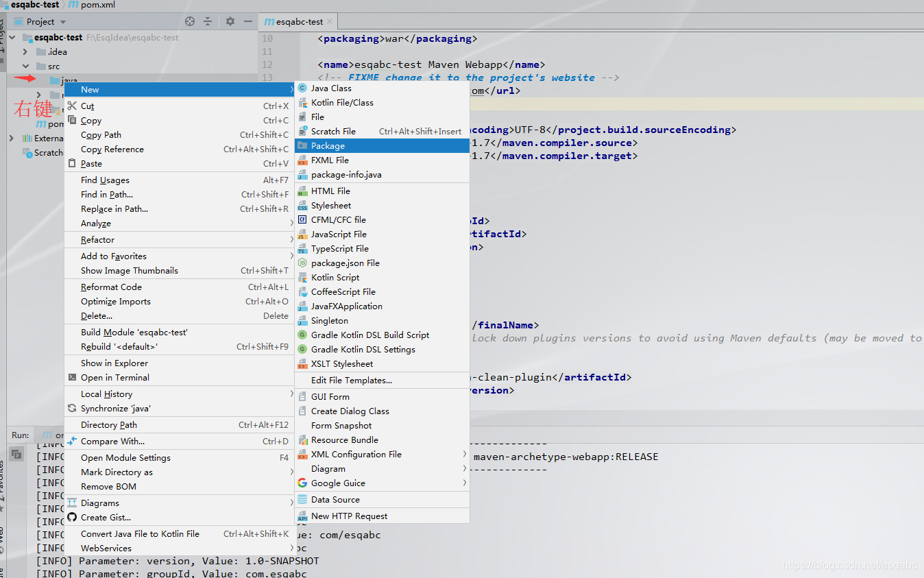
Task: Click the CoffeeScript File icon
Action: click(x=302, y=292)
